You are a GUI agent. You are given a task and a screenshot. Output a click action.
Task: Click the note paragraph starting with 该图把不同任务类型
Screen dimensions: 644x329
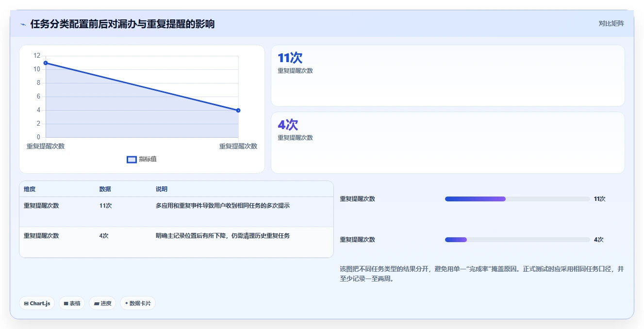coord(481,274)
